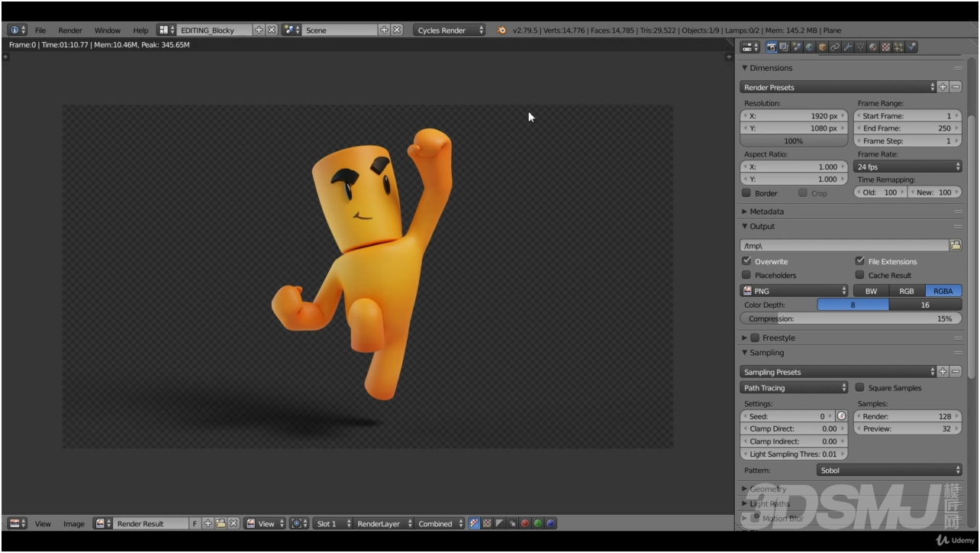Add a new sampling preset with plus
Image resolution: width=980 pixels, height=553 pixels.
(943, 372)
